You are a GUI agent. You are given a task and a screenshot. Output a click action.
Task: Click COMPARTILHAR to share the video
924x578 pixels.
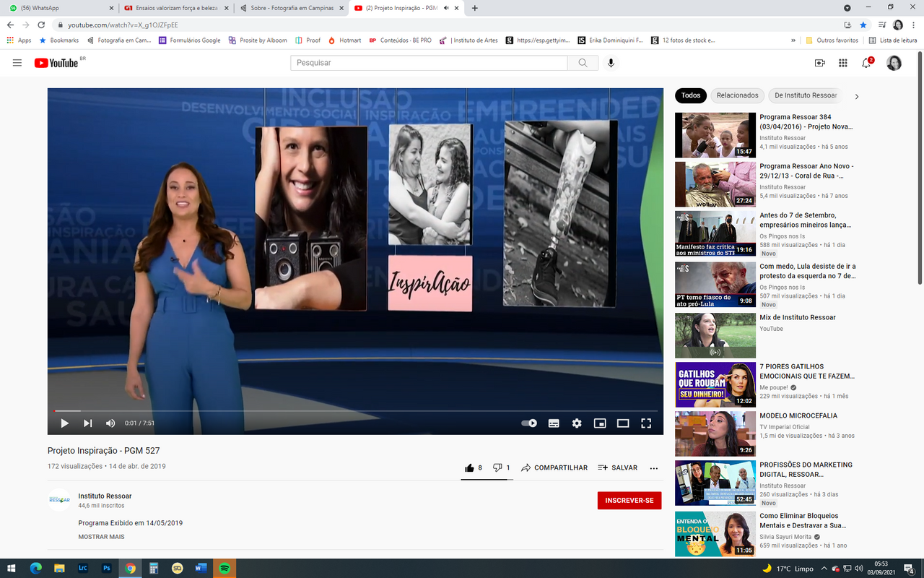[554, 468]
